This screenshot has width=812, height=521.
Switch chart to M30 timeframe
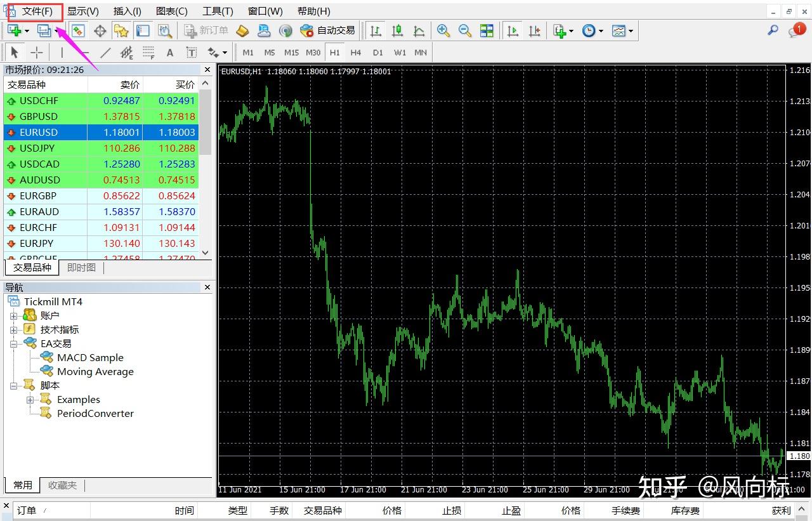coord(313,53)
